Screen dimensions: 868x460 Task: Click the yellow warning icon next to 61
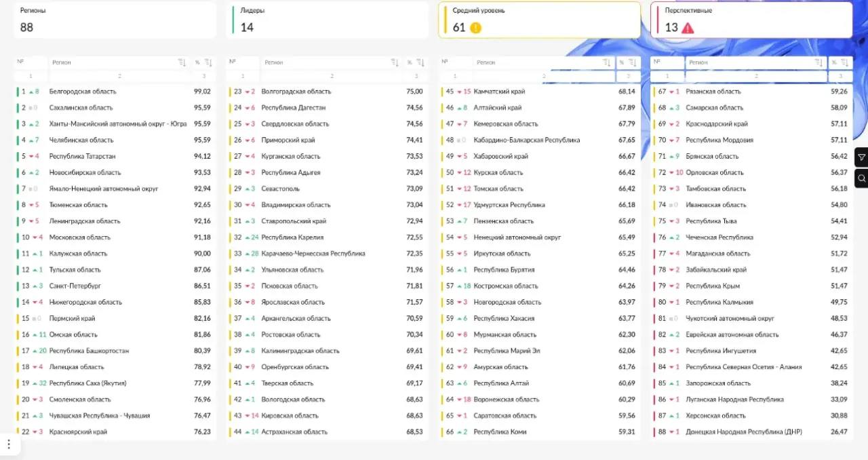coord(476,28)
